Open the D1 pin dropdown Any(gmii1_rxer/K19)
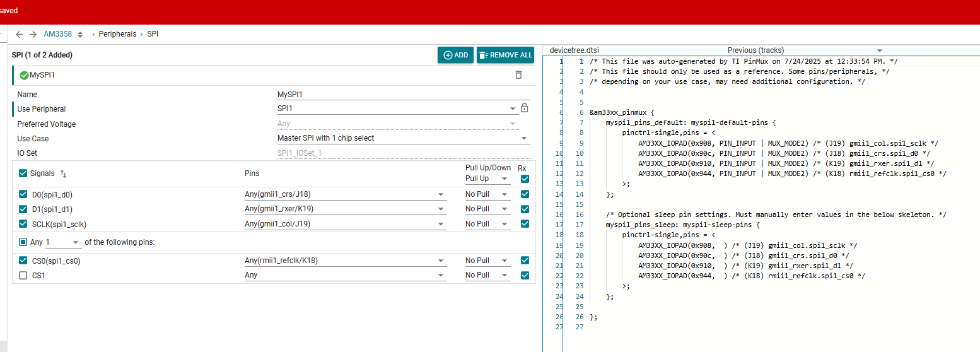Viewport: 980px width, 352px height. pos(345,209)
